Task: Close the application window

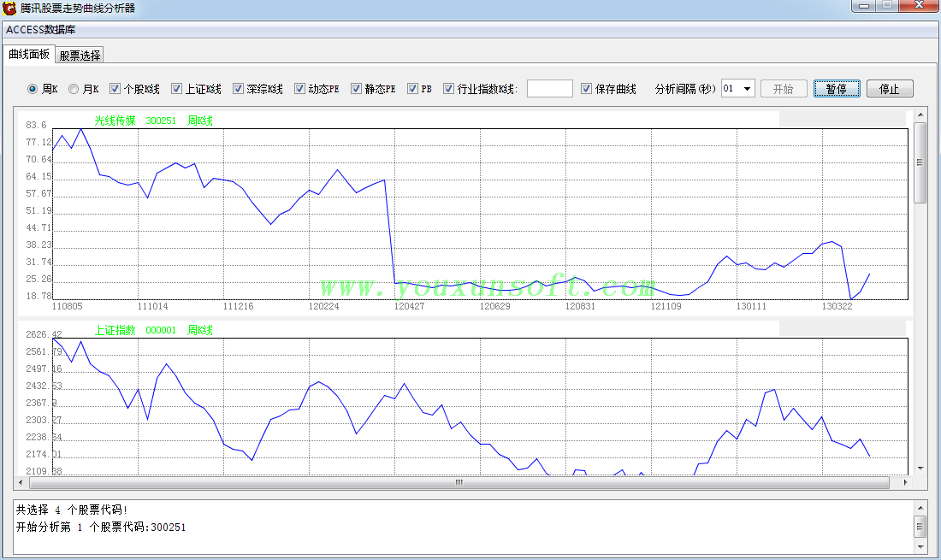Action: point(919,5)
